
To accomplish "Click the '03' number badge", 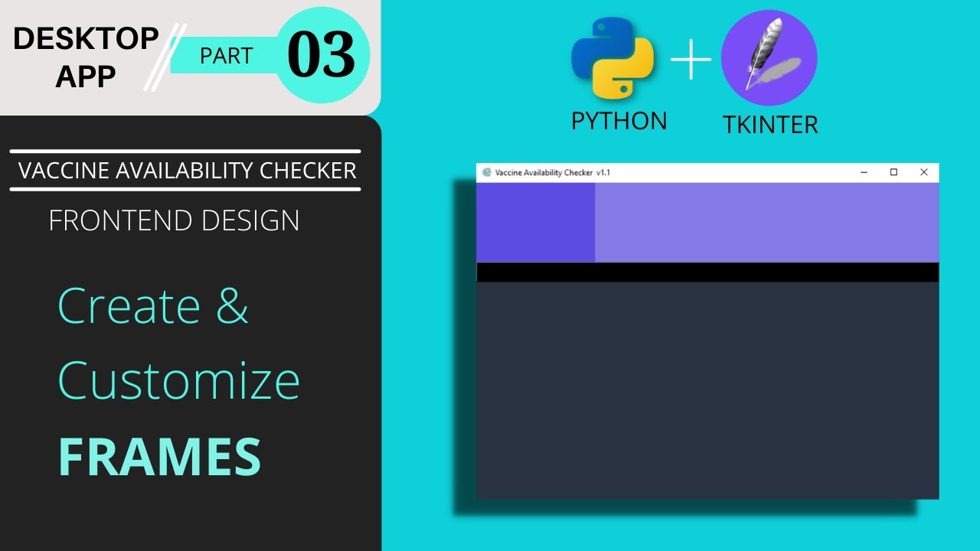I will [x=322, y=56].
